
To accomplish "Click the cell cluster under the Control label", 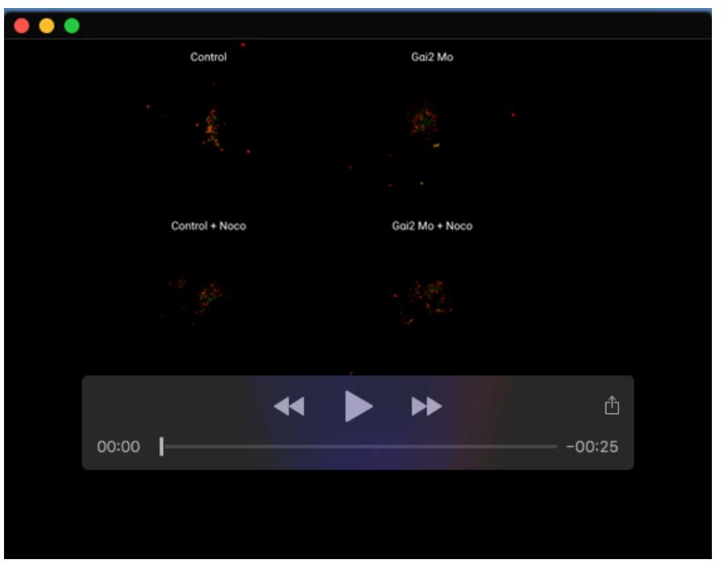I will pos(211,127).
